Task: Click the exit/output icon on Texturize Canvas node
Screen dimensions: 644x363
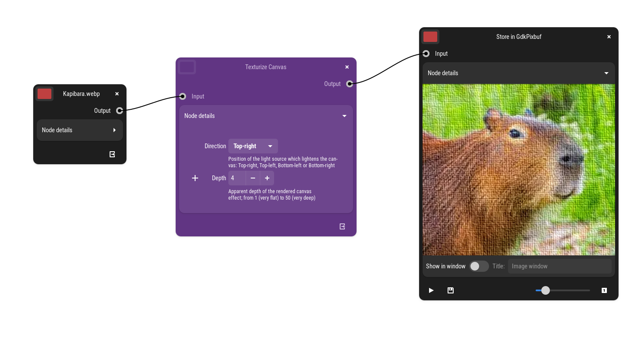Action: coord(342,226)
